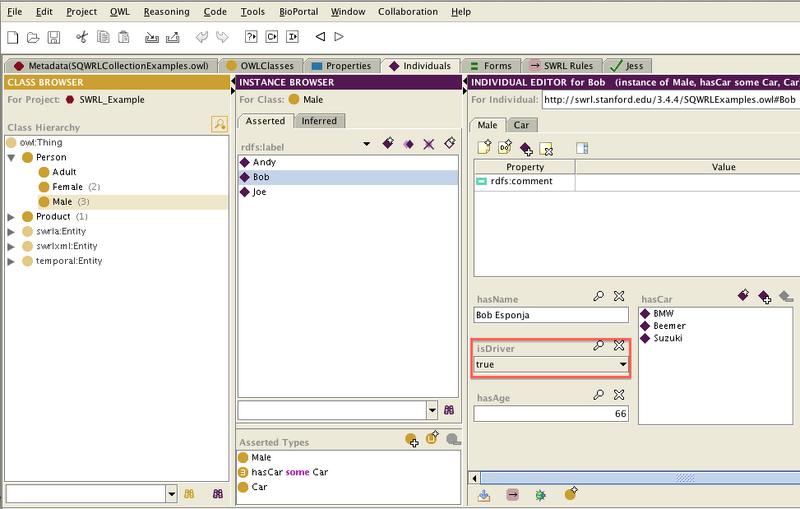Click the magnifier icon next to hasAge

pyautogui.click(x=598, y=395)
